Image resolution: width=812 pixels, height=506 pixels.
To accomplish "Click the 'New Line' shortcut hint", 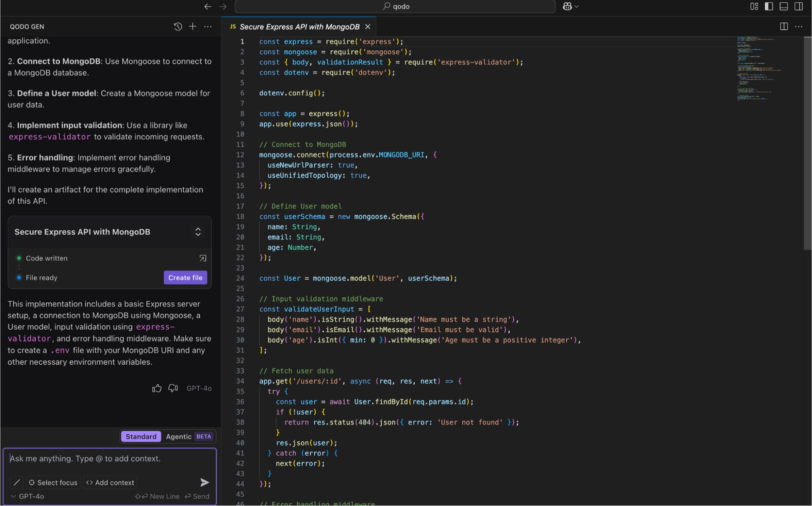I will coord(157,496).
